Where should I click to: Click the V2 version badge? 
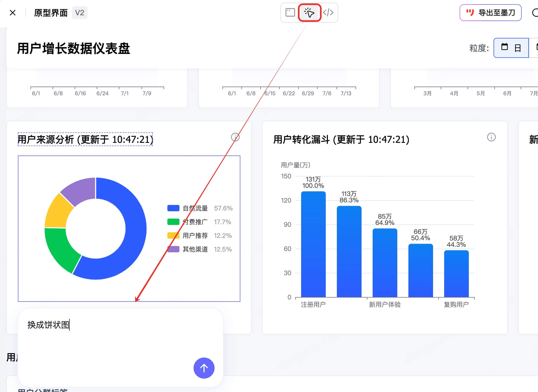(79, 13)
